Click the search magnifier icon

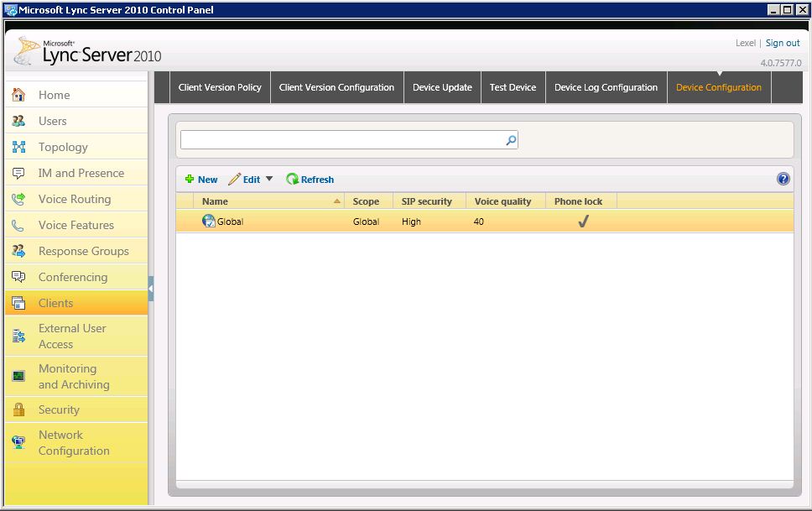click(x=510, y=140)
